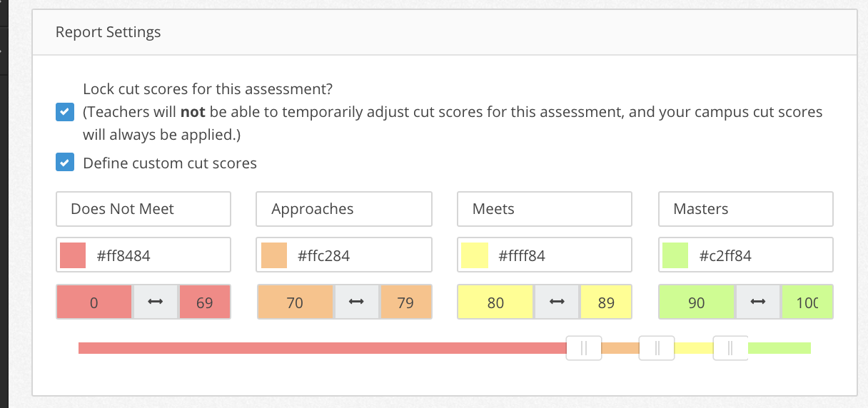Click the Does Not Meet upper score 69
The height and width of the screenshot is (408, 868).
204,302
